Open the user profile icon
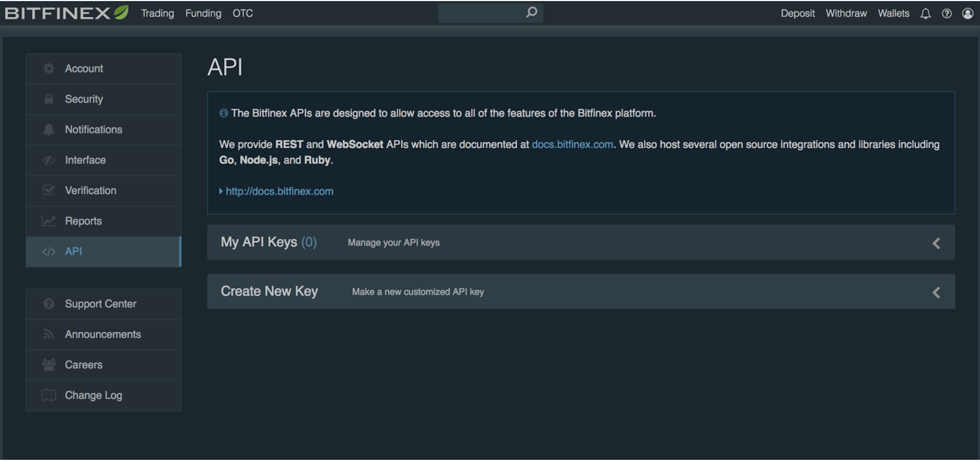This screenshot has width=980, height=463. tap(968, 13)
